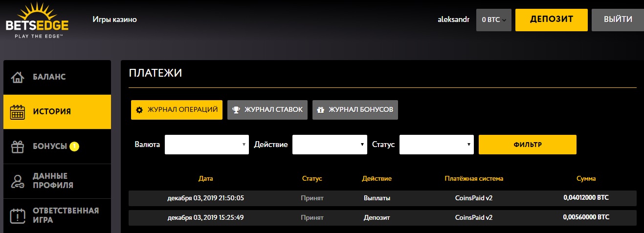This screenshot has width=644, height=233.
Task: Go to the Баланс sidebar section
Action: click(57, 77)
